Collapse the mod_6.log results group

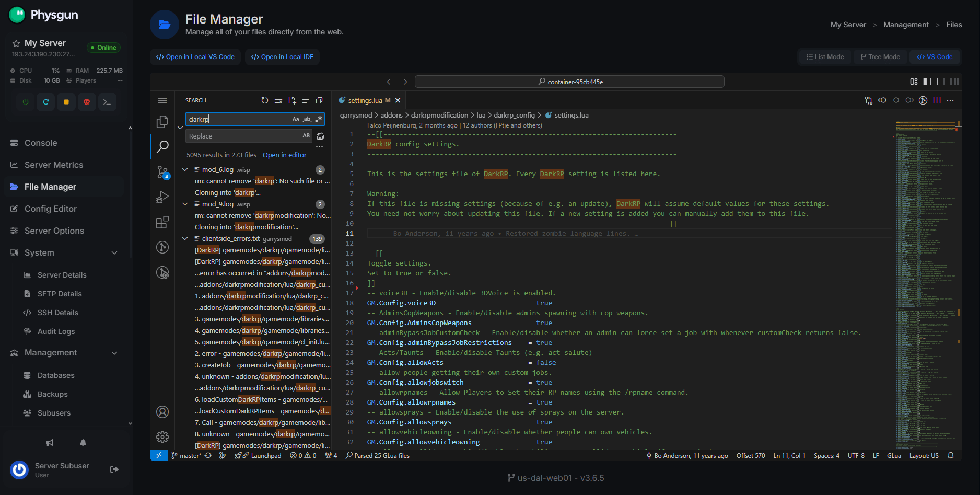pos(185,169)
